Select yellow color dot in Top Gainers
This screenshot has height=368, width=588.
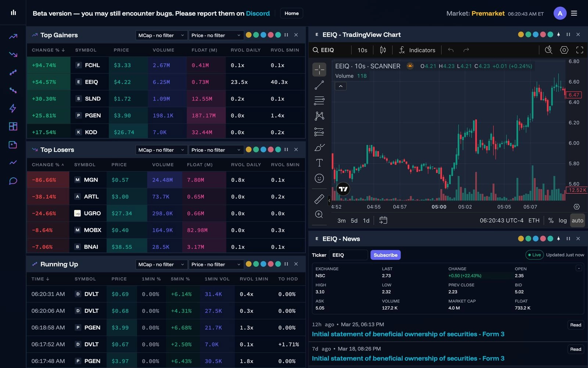point(249,35)
